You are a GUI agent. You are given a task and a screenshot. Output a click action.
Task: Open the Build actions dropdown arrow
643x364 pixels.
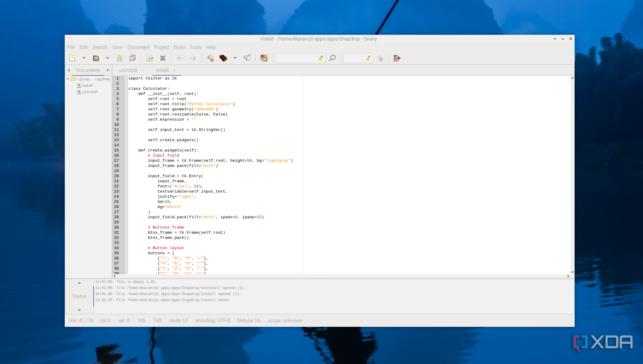click(x=235, y=58)
